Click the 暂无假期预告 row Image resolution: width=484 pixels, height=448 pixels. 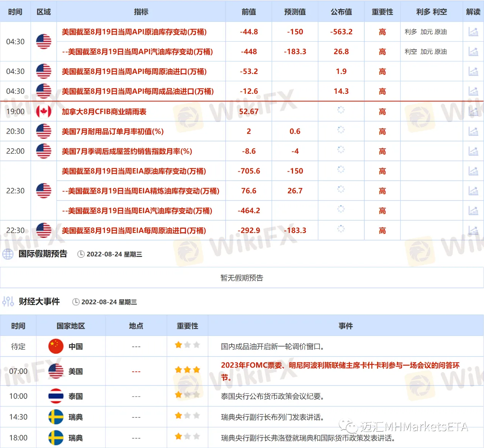click(x=242, y=278)
